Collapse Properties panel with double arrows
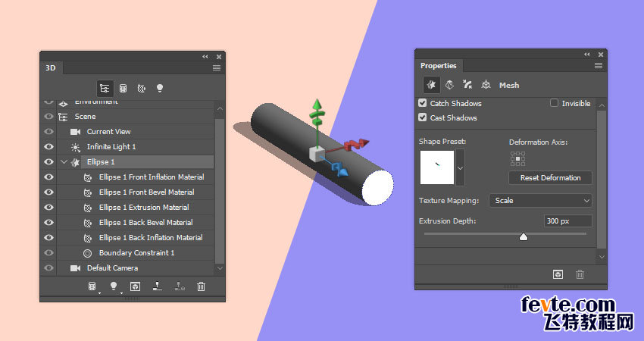 point(587,55)
